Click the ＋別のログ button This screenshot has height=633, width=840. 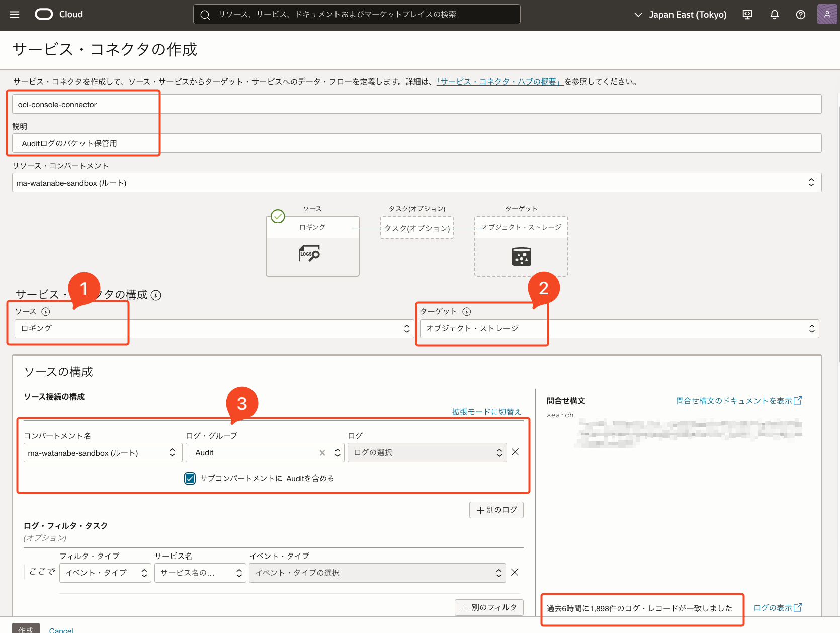click(x=496, y=510)
